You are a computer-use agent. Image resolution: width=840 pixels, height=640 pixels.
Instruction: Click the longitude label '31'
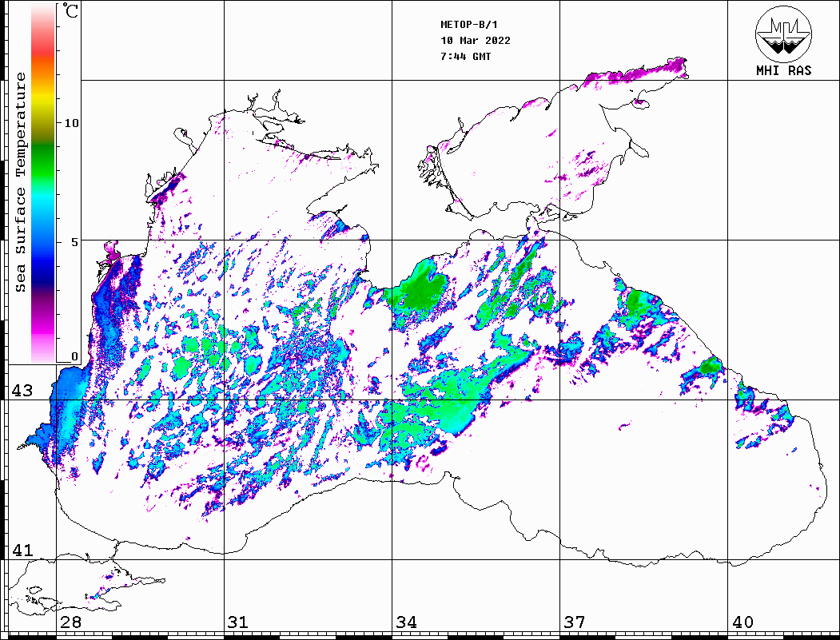point(238,622)
